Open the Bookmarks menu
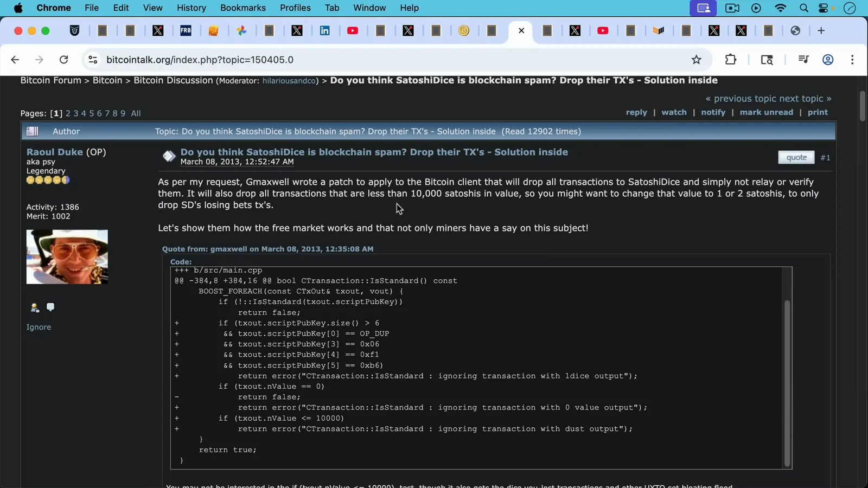Image resolution: width=868 pixels, height=488 pixels. click(243, 8)
